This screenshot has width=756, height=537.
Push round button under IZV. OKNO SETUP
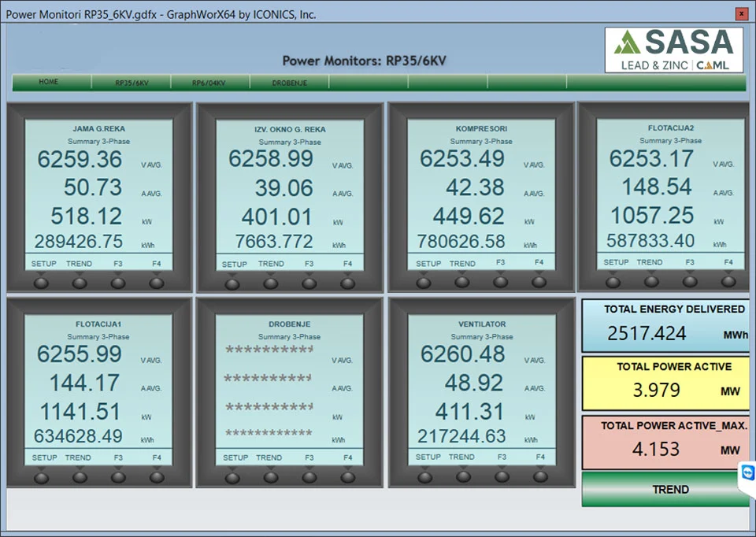point(232,283)
